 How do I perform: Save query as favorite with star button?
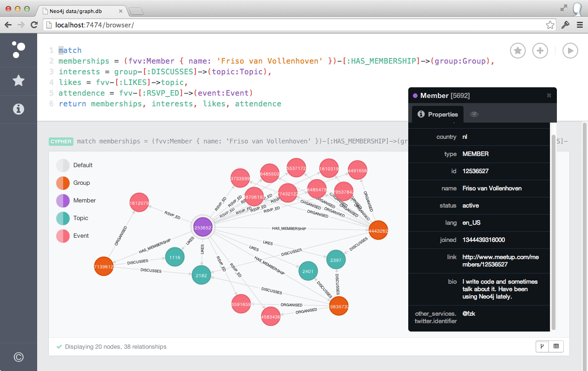(x=517, y=51)
